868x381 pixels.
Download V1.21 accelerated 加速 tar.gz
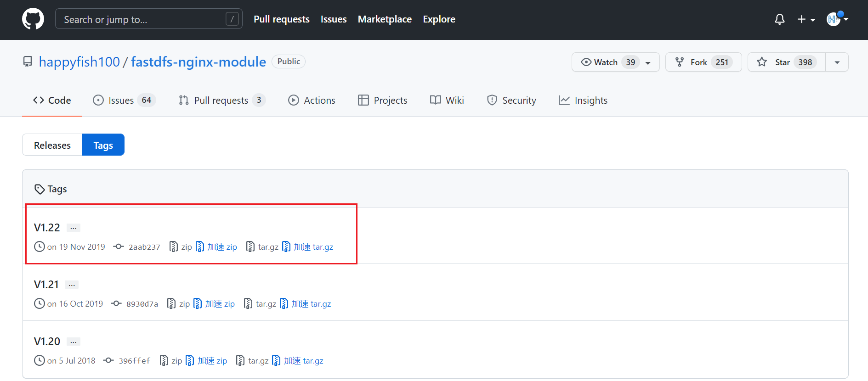pyautogui.click(x=306, y=304)
